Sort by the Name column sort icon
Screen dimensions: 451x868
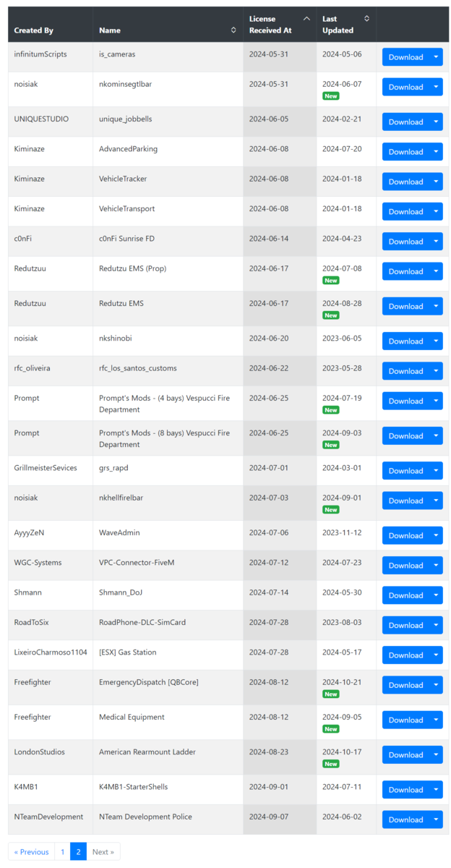click(233, 30)
